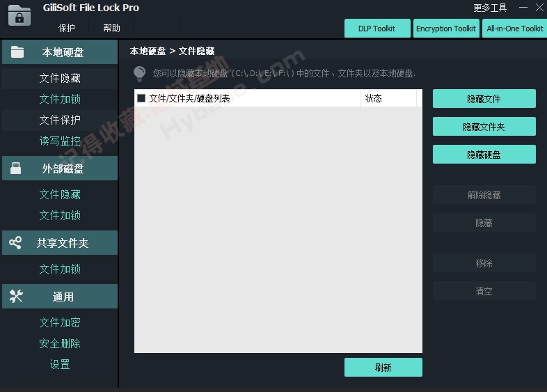Open 文件保护 in the sidebar
Viewport: 547px width, 392px height.
click(60, 120)
